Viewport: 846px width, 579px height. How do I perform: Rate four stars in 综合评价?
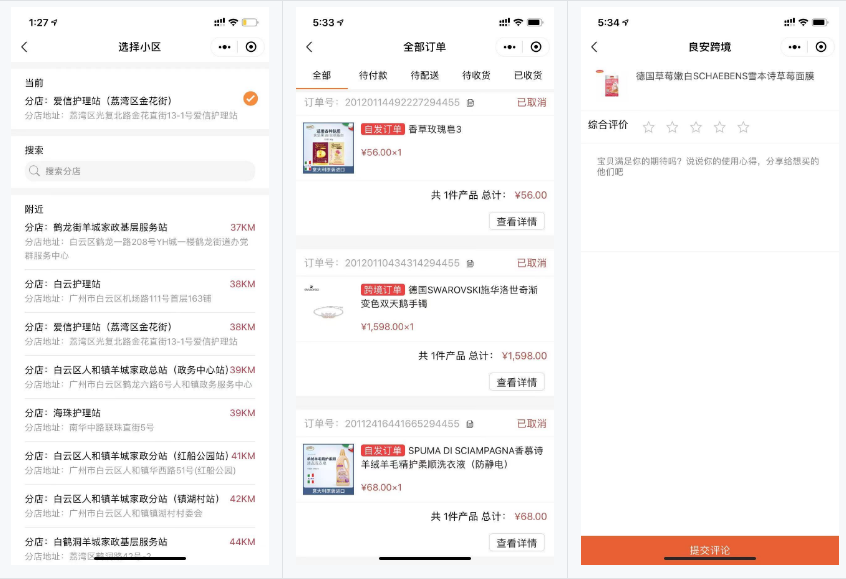[x=720, y=127]
